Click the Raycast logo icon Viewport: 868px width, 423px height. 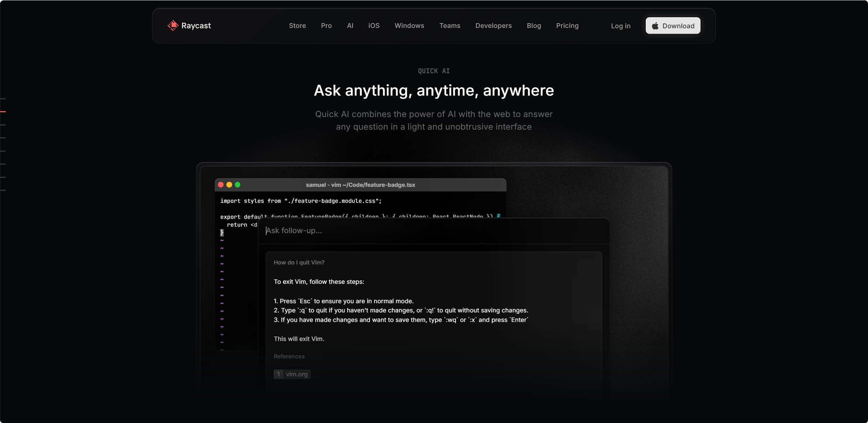[173, 26]
